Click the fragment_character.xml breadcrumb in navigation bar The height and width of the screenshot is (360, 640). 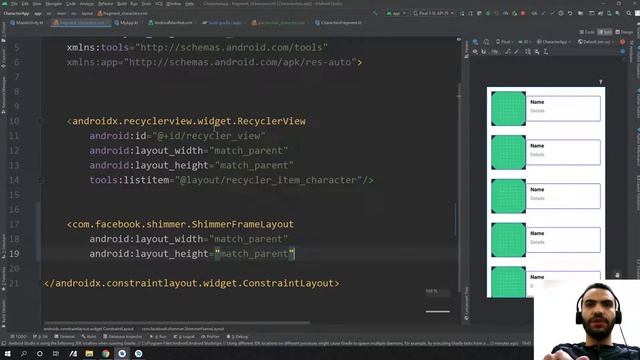pos(122,13)
